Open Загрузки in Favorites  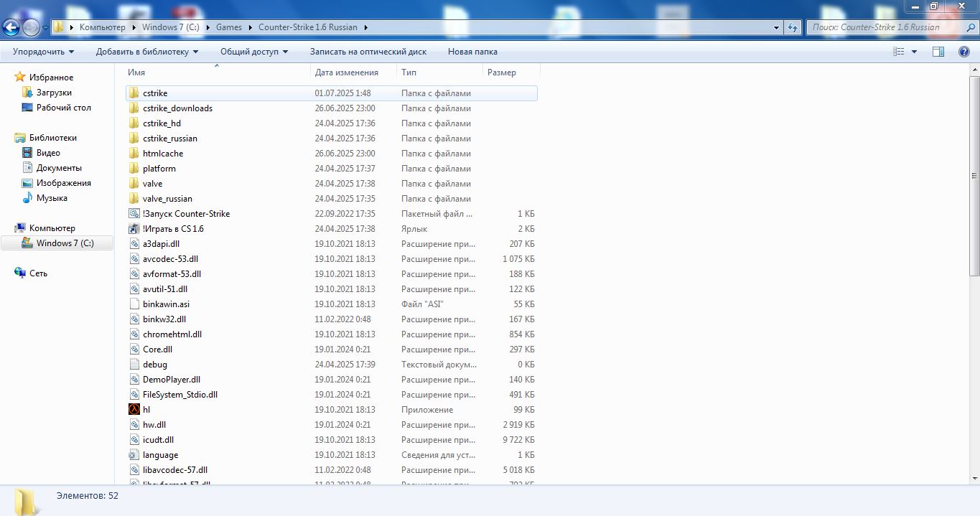click(x=54, y=93)
